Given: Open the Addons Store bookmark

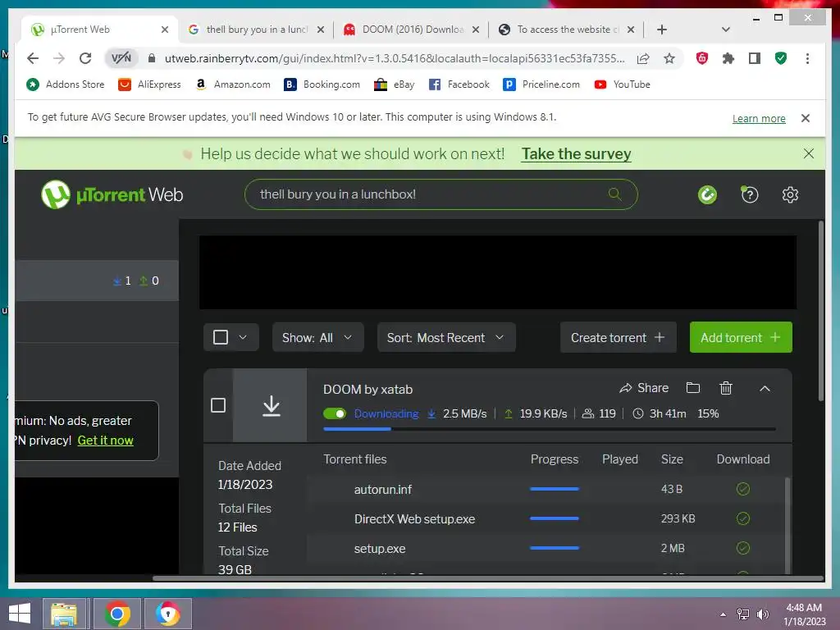Looking at the screenshot, I should [66, 84].
